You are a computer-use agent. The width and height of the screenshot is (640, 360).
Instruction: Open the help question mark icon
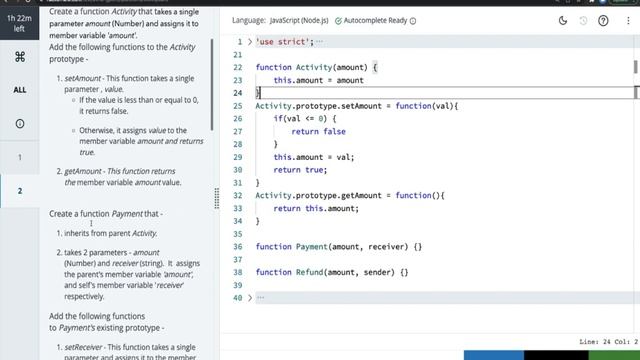tap(603, 20)
